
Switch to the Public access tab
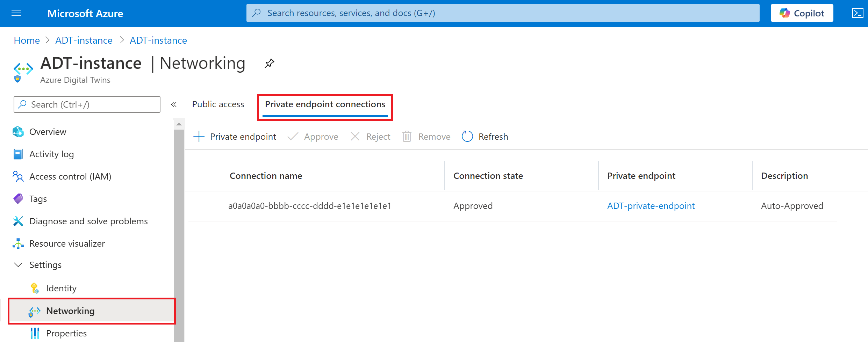point(218,104)
